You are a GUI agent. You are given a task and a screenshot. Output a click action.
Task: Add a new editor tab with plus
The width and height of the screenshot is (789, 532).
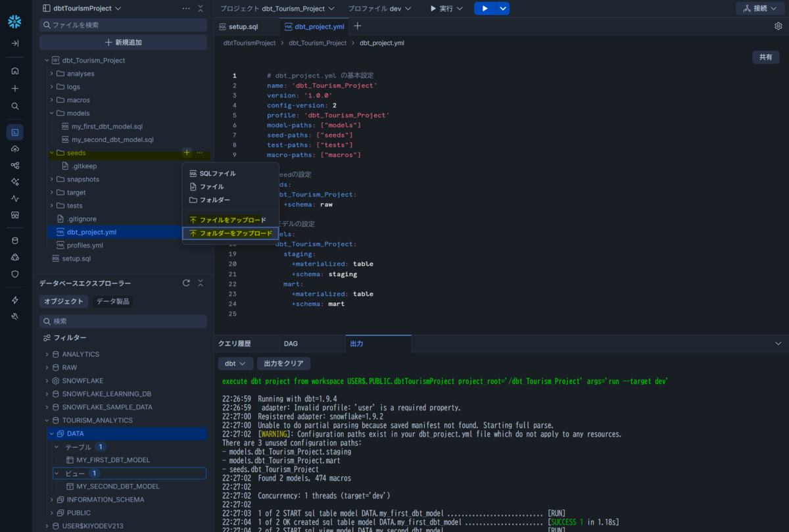[x=358, y=26]
